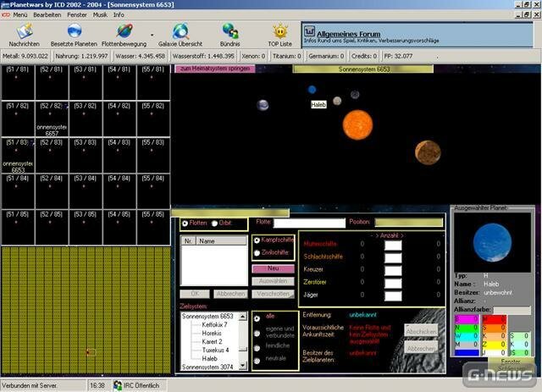Select the 'feindliche' radio option

point(257,348)
